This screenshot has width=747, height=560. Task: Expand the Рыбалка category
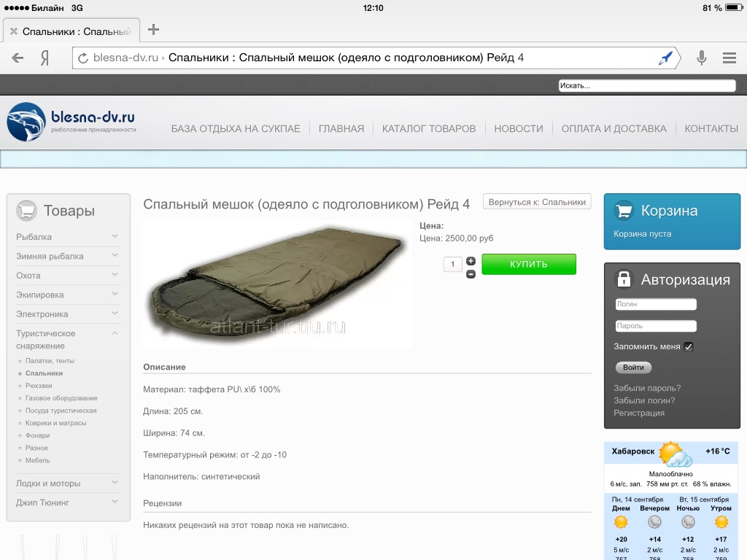[x=115, y=236]
